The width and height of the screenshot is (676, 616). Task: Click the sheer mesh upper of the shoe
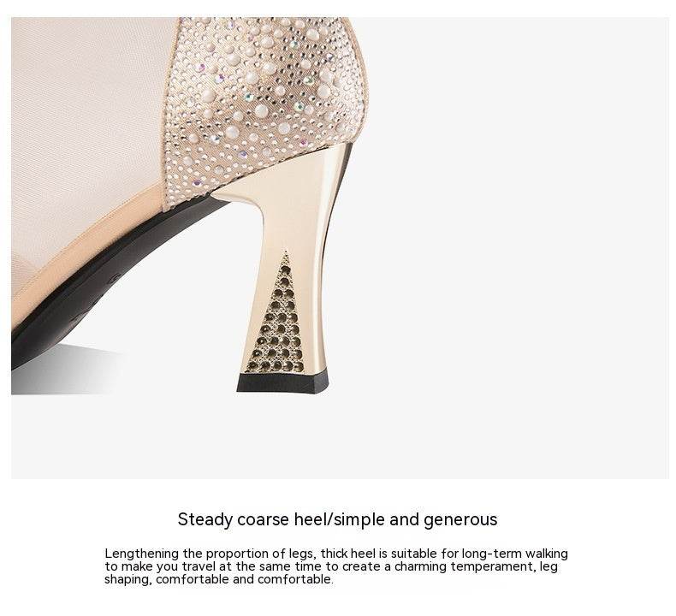click(91, 129)
